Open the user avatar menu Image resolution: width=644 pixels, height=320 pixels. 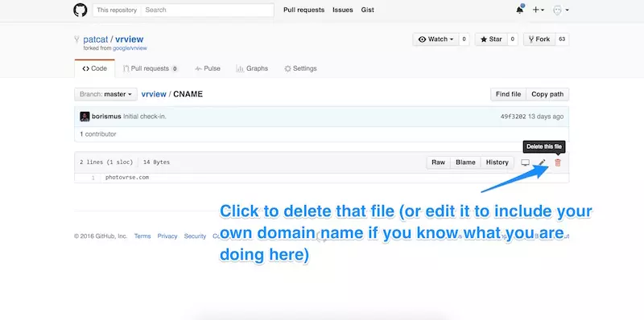(560, 10)
